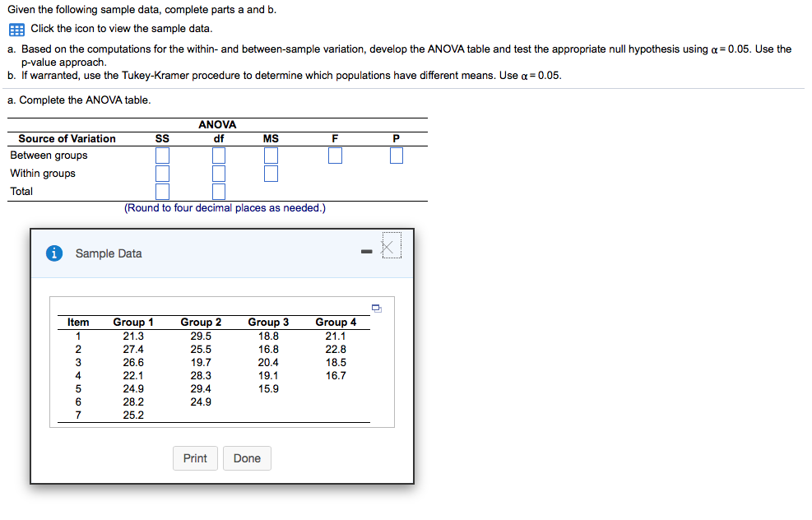Click the info icon on the Sample Data dialog
Viewport: 812px width, 520px height.
click(53, 253)
